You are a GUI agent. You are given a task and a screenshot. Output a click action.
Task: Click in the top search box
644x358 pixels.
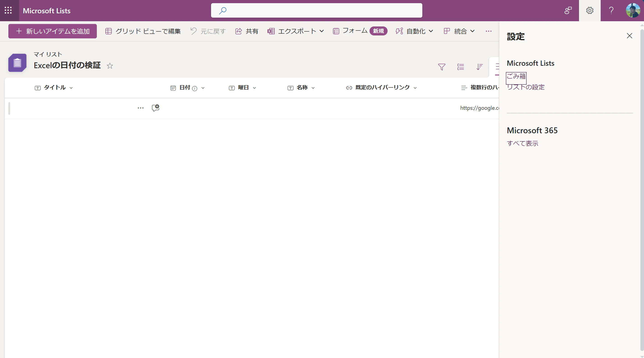[316, 10]
